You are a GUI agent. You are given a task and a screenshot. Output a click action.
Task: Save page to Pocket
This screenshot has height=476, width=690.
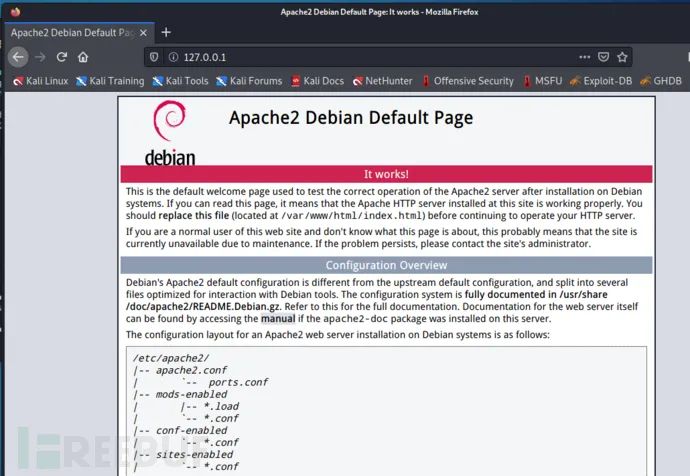603,57
